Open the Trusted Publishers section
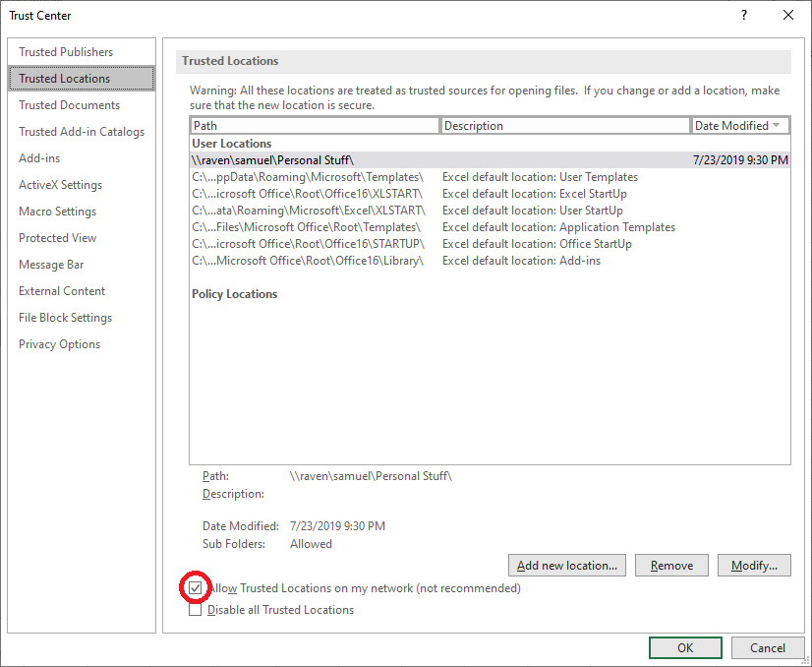Screen dimensions: 812x667 pyautogui.click(x=66, y=52)
